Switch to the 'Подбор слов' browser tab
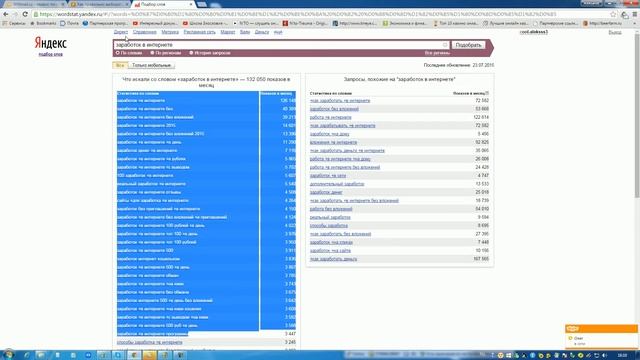Image resolution: width=640 pixels, height=360 pixels. (163, 4)
